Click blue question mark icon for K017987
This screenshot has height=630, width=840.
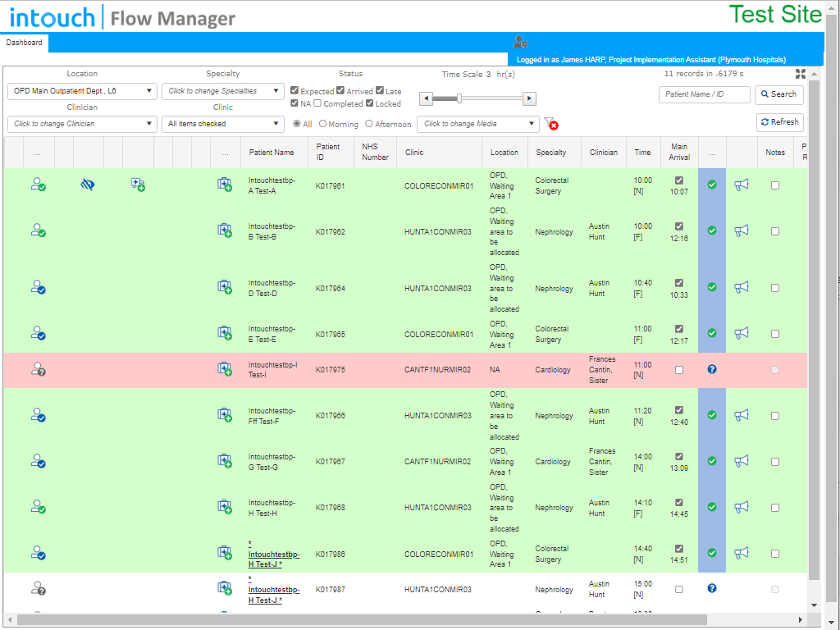coord(712,588)
